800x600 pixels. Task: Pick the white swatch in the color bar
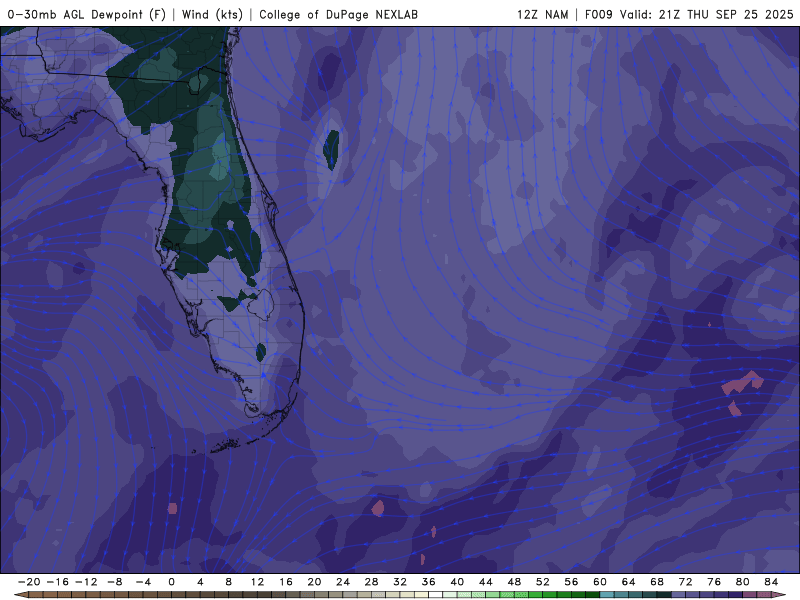(x=436, y=595)
